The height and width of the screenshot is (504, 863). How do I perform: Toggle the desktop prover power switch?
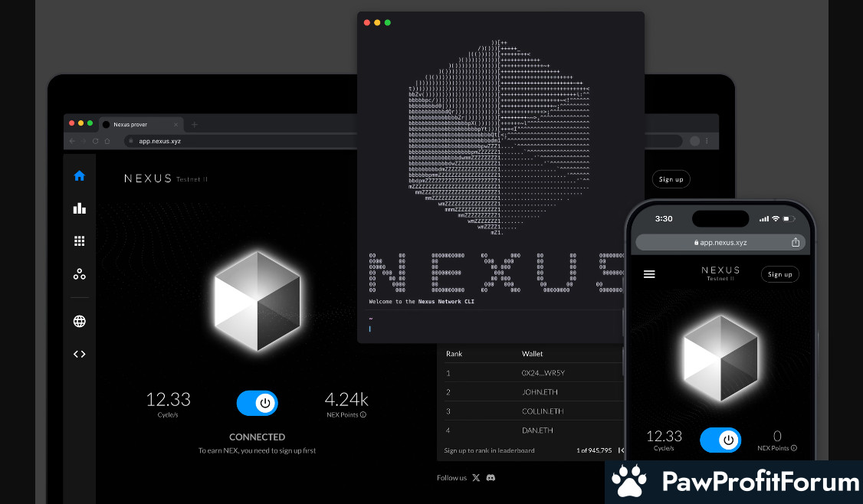(257, 403)
